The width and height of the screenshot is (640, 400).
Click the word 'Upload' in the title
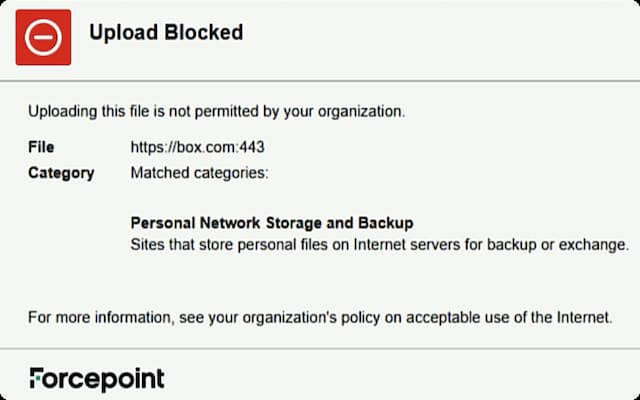(123, 32)
